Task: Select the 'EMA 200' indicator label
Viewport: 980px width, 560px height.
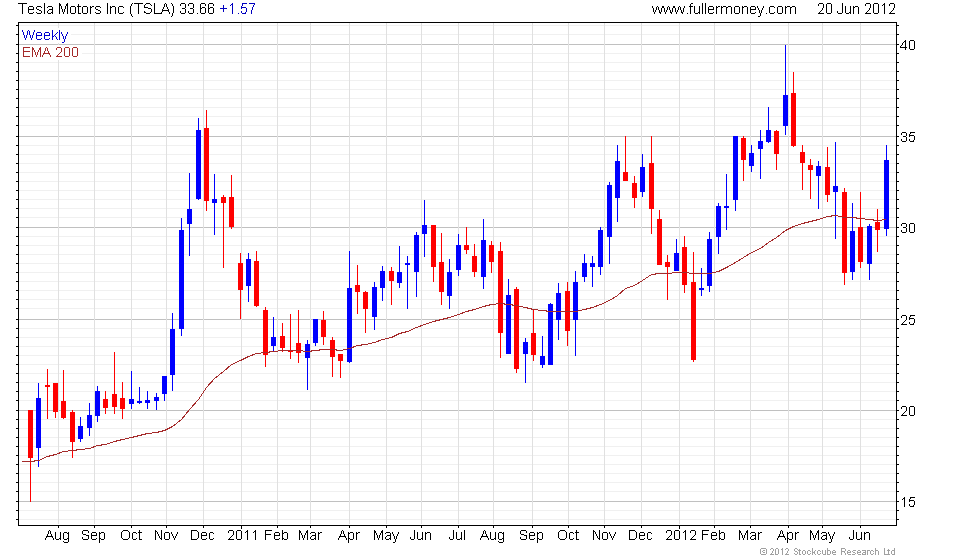Action: tap(50, 52)
